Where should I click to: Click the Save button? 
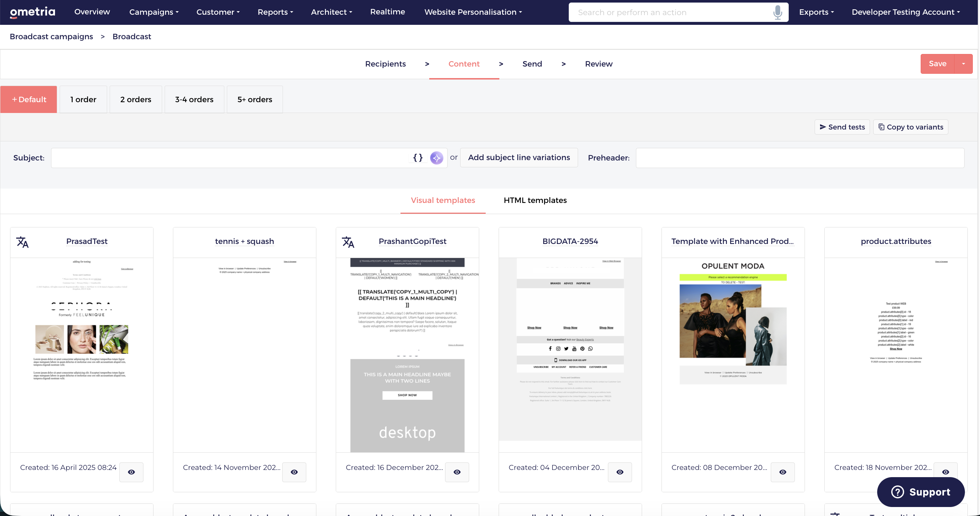937,64
